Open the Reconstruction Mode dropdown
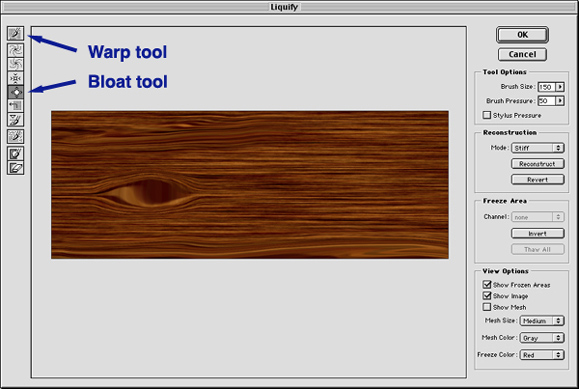The width and height of the screenshot is (579, 389). 538,148
